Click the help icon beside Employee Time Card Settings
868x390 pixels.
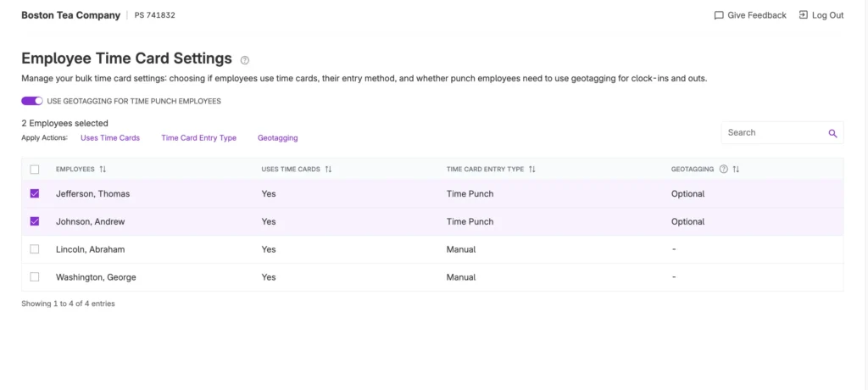245,60
